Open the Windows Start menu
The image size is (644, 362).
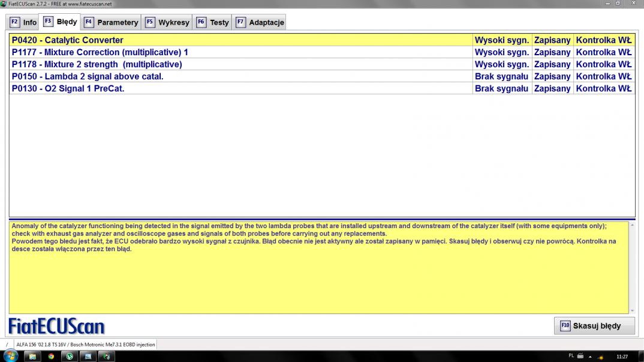pos(11,356)
